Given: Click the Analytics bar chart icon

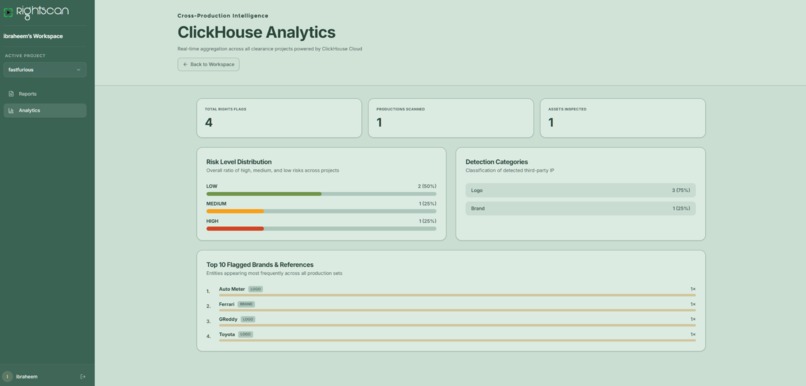Looking at the screenshot, I should 11,111.
